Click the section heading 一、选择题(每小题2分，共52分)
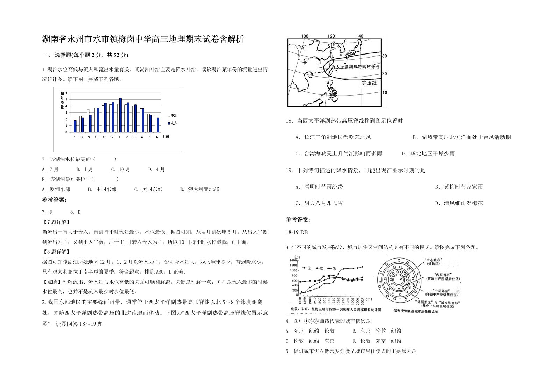This screenshot has width=555, height=392. point(85,55)
